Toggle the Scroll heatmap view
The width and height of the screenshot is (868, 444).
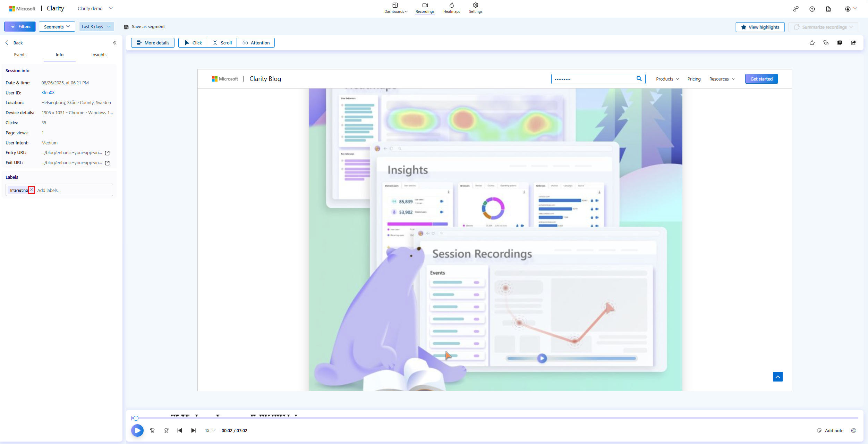click(x=222, y=43)
